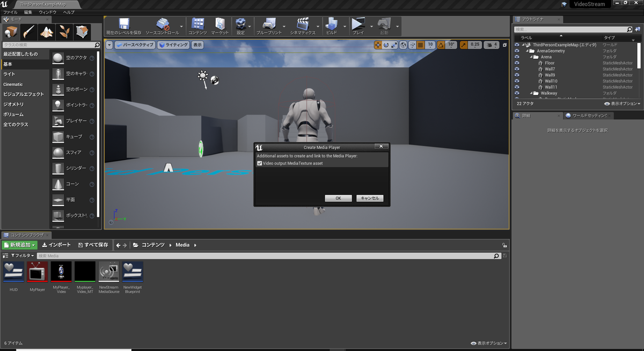Open the Lit view mode button
Screen dimensions: 644x351
coord(173,45)
